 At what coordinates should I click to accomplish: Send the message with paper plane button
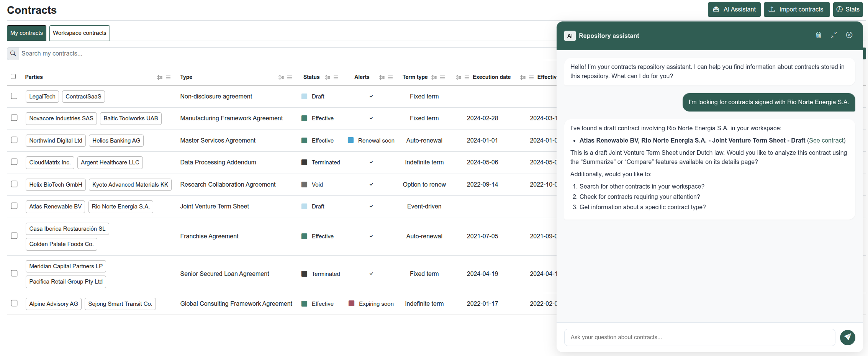(847, 337)
